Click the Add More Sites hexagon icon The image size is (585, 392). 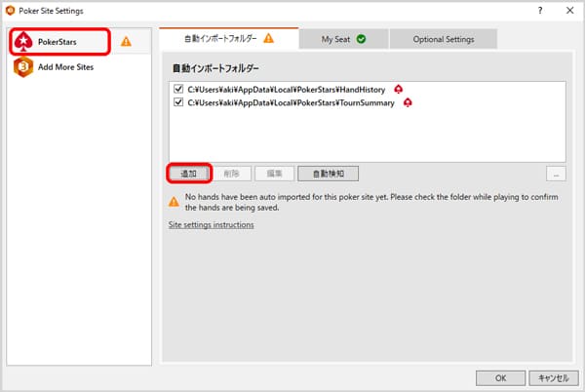tap(23, 67)
